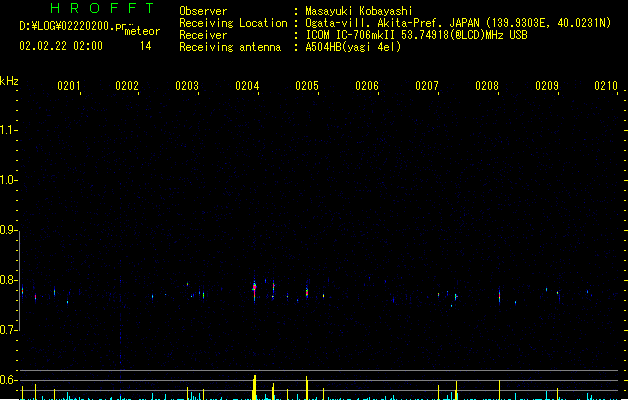Select observer name Masayuki Kobayashi
The height and width of the screenshot is (400, 629).
click(x=359, y=11)
